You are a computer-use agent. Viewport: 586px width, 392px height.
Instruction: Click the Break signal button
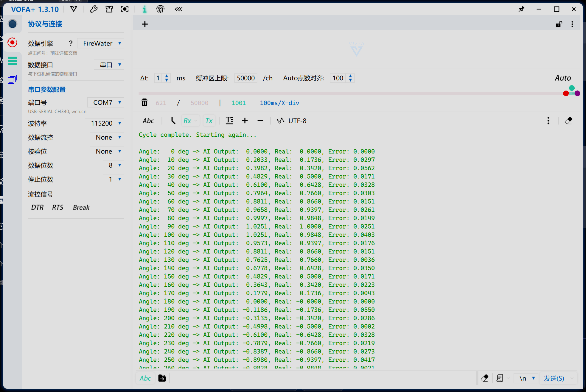click(81, 207)
